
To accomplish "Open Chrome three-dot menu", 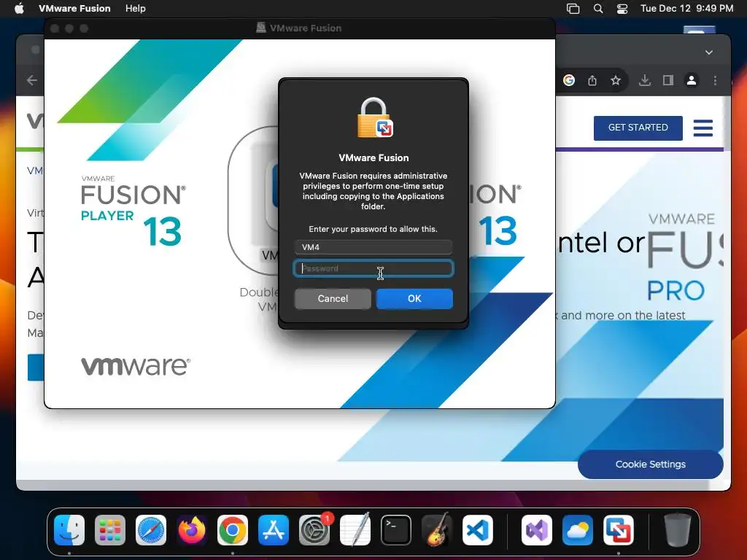I will [715, 80].
